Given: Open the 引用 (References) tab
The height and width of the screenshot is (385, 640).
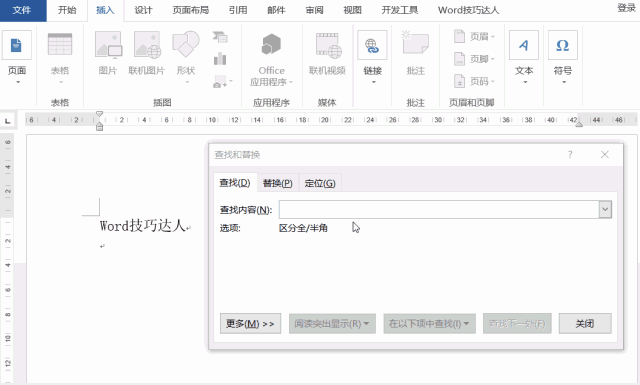Looking at the screenshot, I should [238, 10].
